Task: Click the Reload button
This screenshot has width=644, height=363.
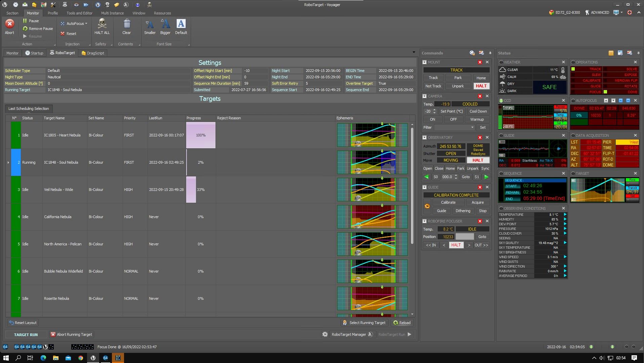Action: [x=402, y=323]
